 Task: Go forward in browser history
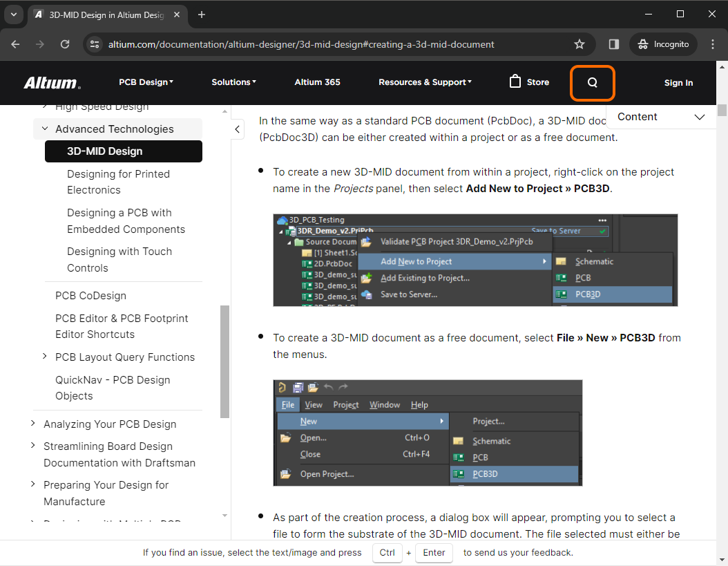[40, 44]
